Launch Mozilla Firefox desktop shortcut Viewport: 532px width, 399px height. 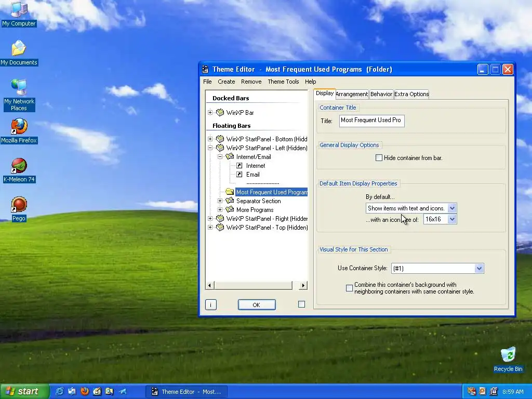[19, 131]
